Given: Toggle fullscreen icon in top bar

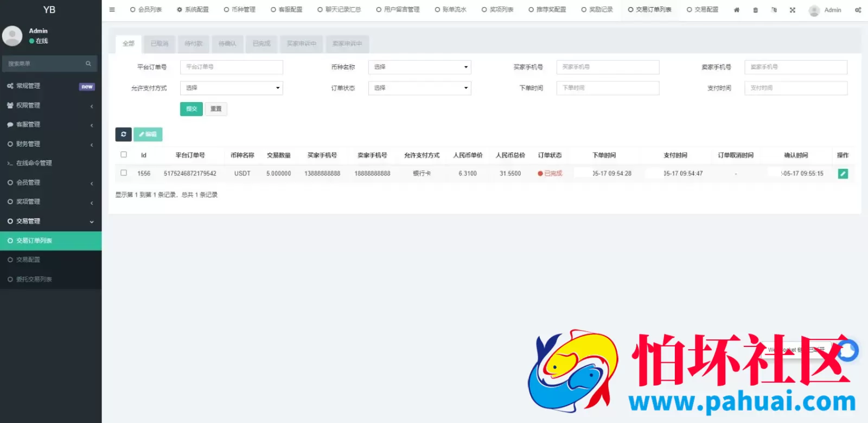Looking at the screenshot, I should 793,10.
